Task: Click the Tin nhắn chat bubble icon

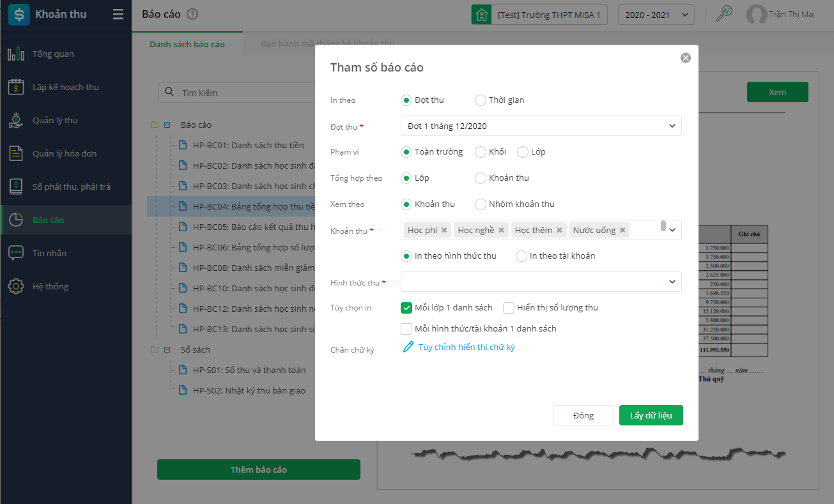Action: tap(16, 253)
